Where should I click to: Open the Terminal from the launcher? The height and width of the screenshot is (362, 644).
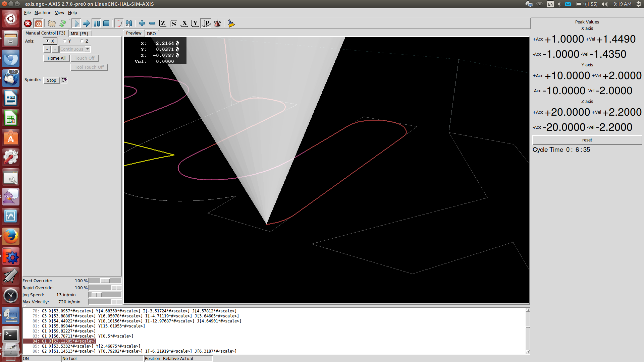coord(11,335)
